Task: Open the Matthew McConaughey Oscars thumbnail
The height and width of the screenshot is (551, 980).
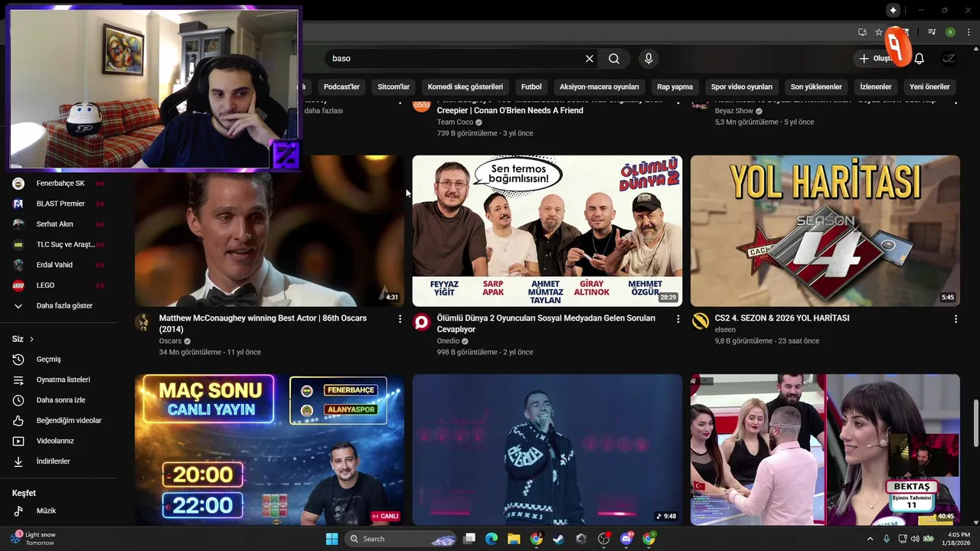Action: point(269,231)
